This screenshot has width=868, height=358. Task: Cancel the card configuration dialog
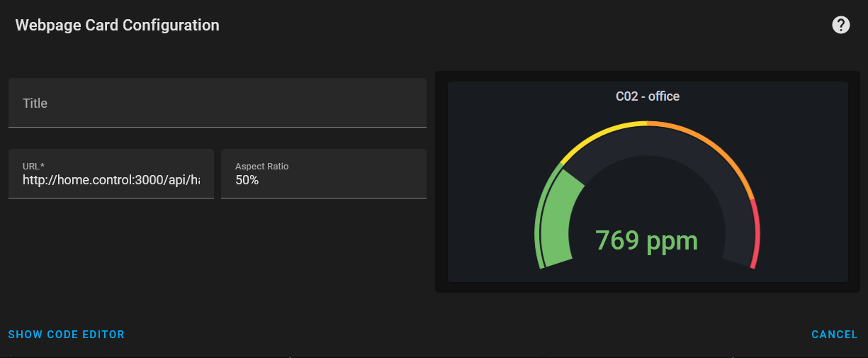(x=834, y=335)
